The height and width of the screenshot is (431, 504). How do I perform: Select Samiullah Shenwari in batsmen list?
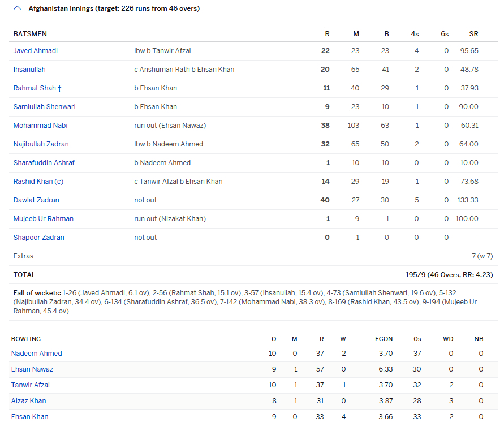(44, 107)
